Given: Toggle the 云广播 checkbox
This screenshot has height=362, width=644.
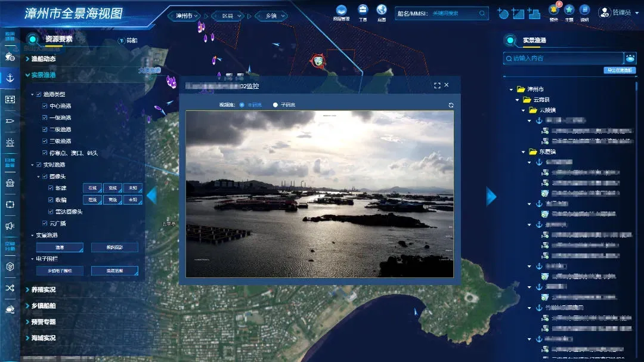Looking at the screenshot, I should [45, 223].
